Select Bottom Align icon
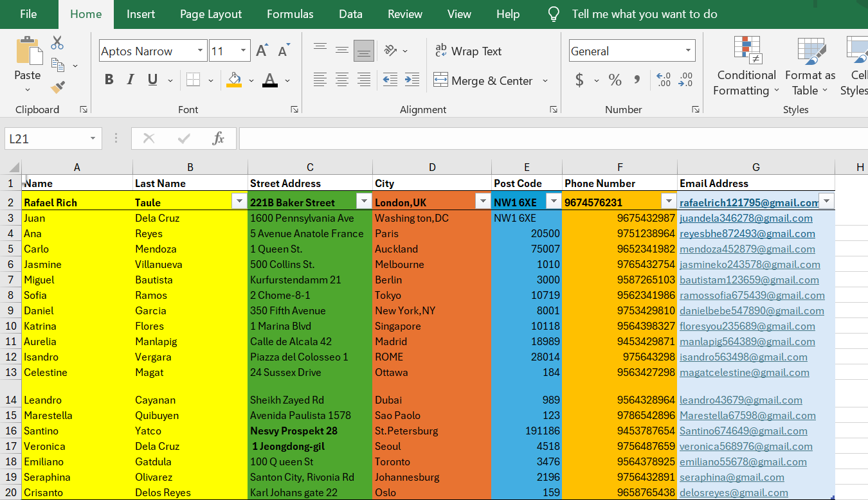868x500 pixels. (364, 50)
